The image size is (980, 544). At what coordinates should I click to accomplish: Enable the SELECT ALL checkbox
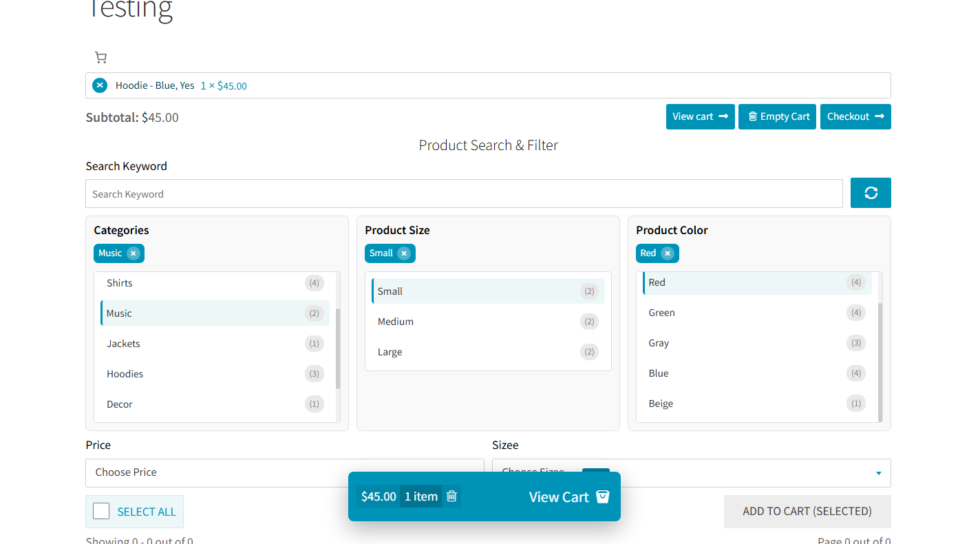[x=101, y=511]
